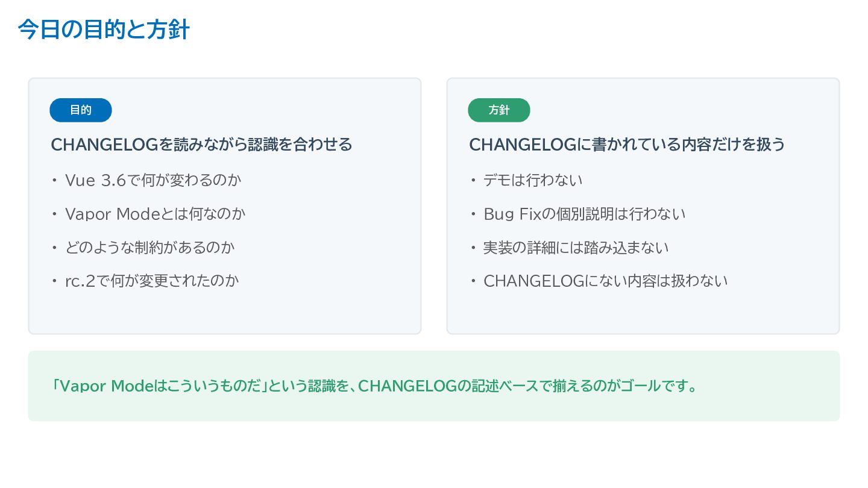
Task: Click heading CHANGELOGを読みながら認識を合わせる
Action: 201,145
